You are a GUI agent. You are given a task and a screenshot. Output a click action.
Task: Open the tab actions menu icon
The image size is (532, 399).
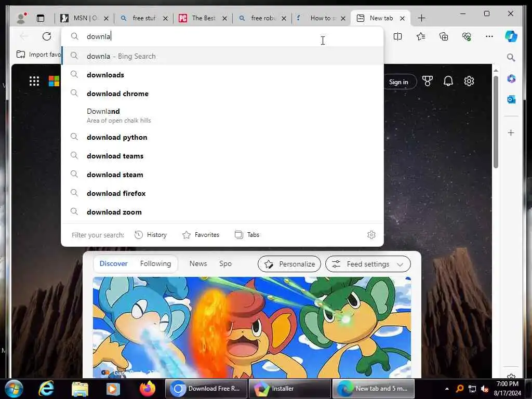[41, 18]
